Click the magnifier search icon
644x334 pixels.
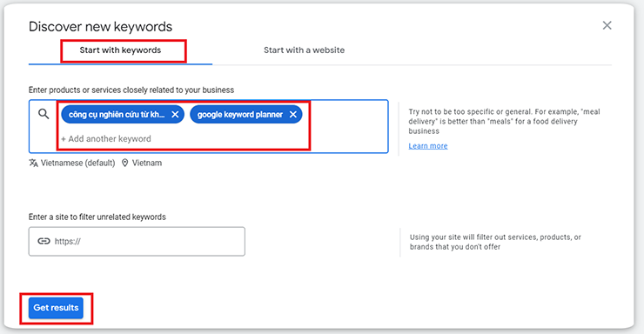(44, 114)
